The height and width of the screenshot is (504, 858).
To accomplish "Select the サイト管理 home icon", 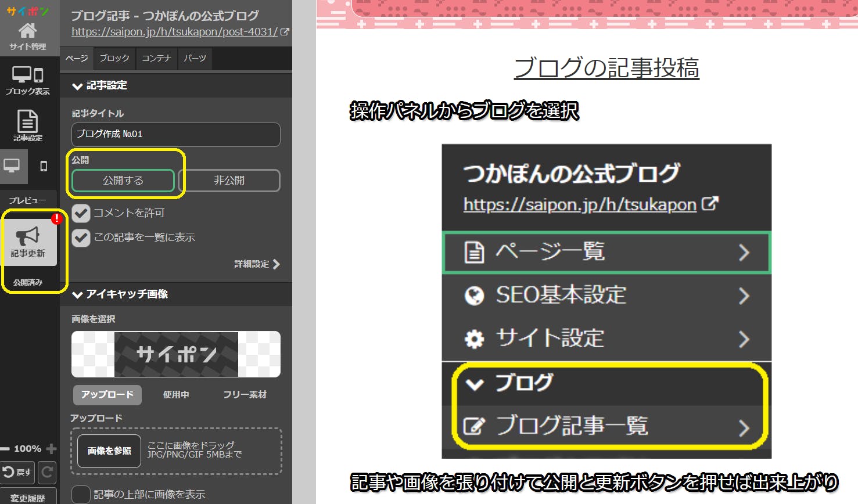I will (28, 31).
